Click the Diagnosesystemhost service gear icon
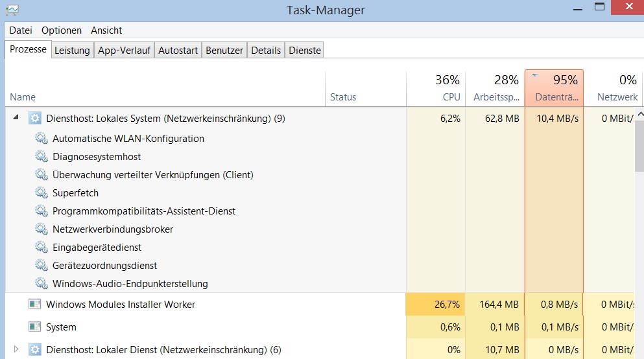 (x=42, y=156)
